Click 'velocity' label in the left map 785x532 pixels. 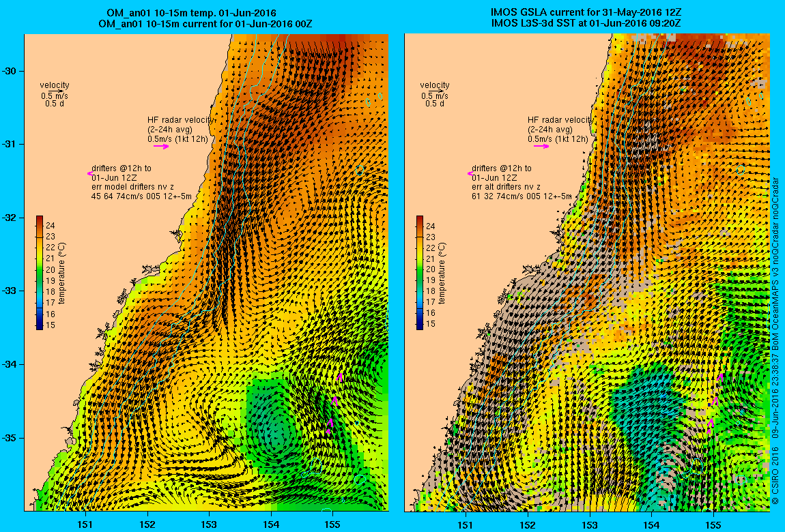[55, 85]
